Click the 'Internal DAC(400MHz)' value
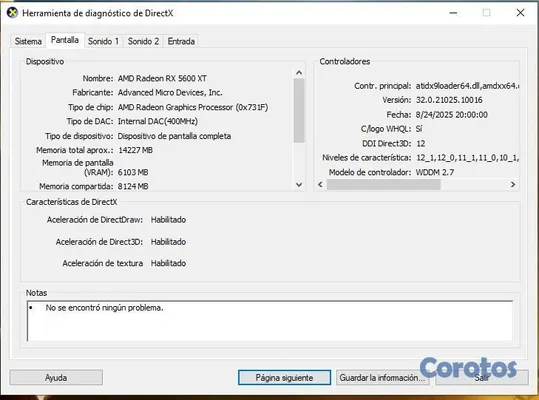Viewport: 539px width, 400px height. click(158, 121)
